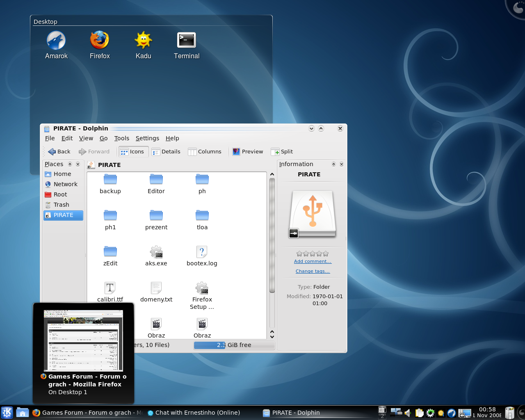525x420 pixels.
Task: Launch Amarok from the Desktop folder view
Action: [x=56, y=45]
